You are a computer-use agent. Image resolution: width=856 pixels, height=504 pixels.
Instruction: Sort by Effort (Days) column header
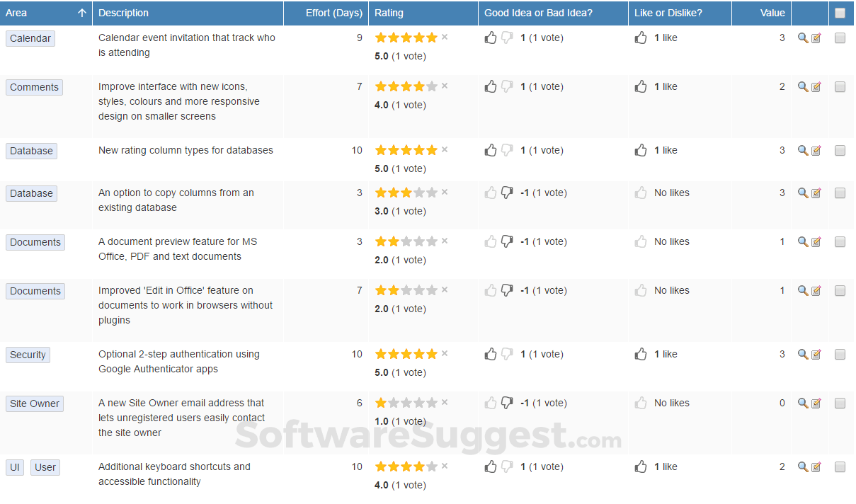click(x=333, y=13)
